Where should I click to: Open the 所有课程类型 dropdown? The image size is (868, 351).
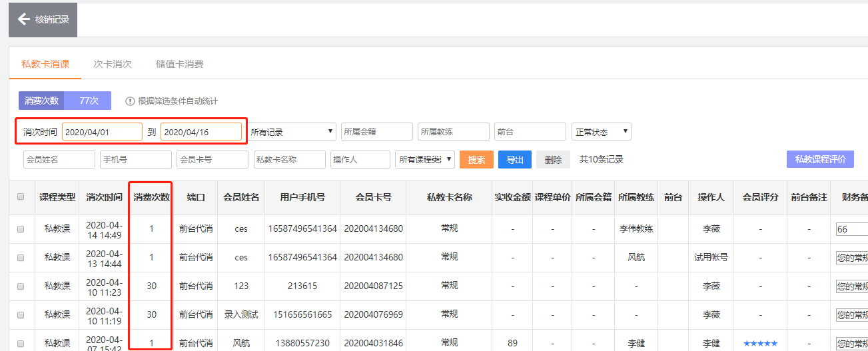[424, 160]
